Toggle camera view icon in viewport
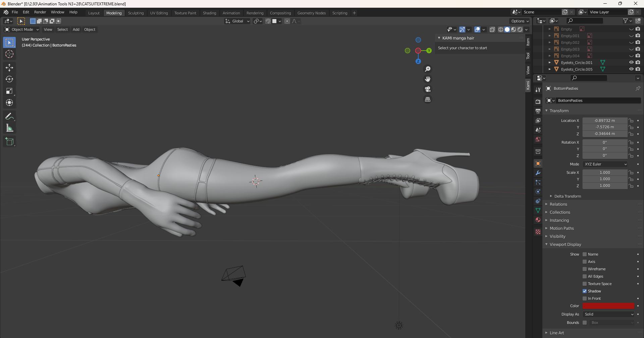This screenshot has width=644, height=338. (428, 89)
